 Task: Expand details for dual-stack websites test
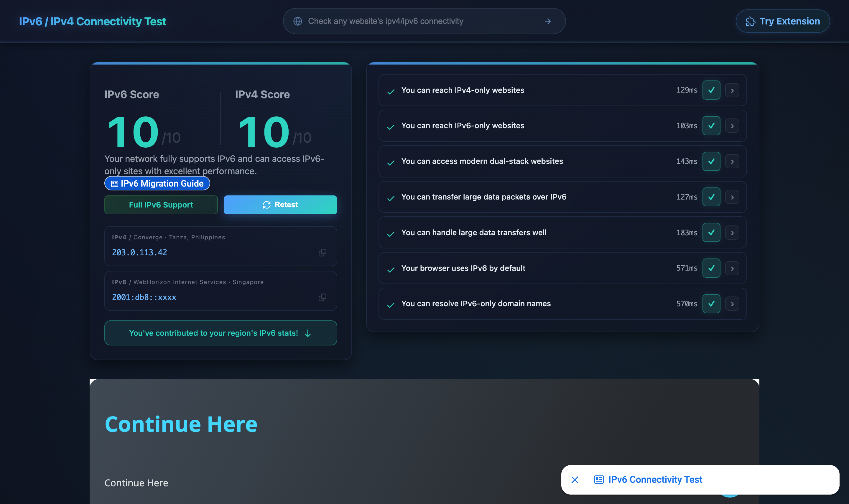[x=732, y=162]
